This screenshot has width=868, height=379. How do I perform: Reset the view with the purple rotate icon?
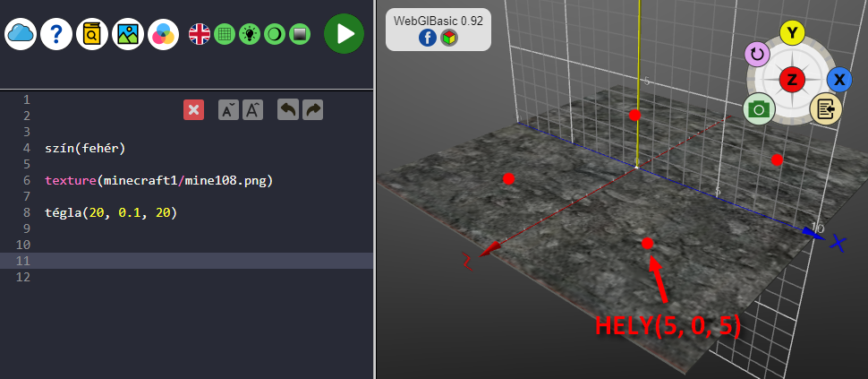757,54
